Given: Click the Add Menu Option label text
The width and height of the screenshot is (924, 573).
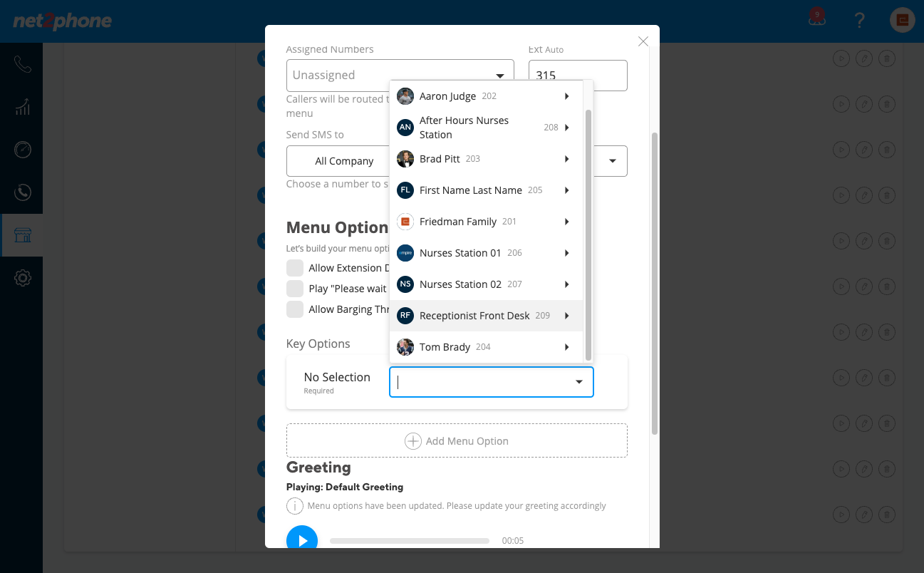Looking at the screenshot, I should [x=467, y=441].
